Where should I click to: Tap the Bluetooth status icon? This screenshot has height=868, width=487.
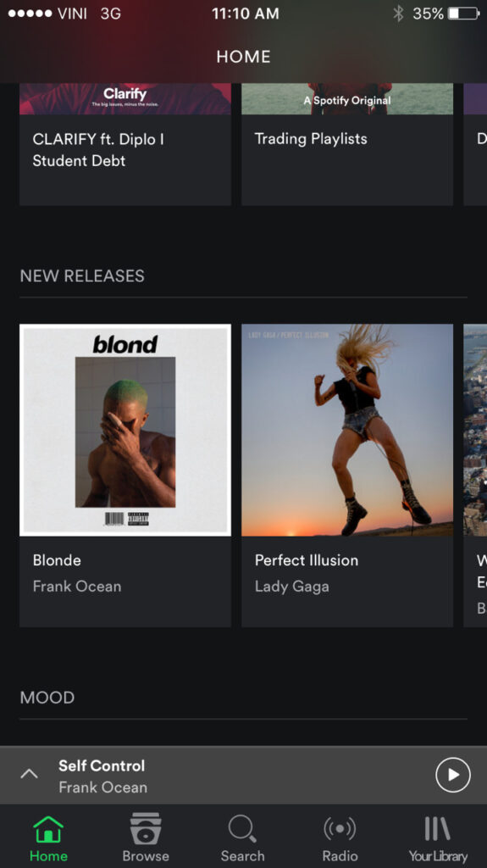(398, 14)
